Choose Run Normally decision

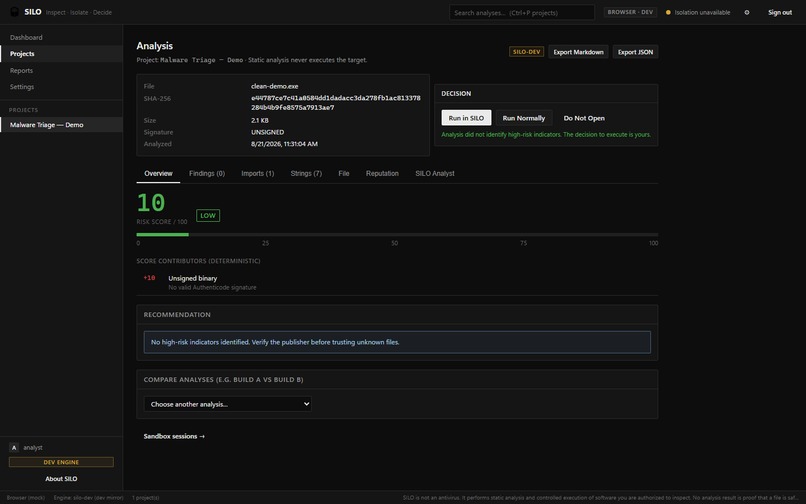[524, 118]
